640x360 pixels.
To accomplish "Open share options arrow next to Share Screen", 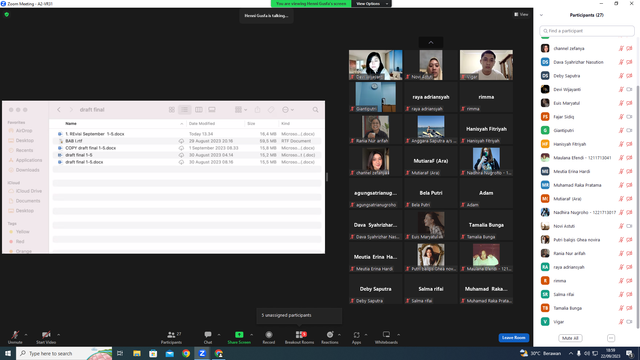I will 251,335.
